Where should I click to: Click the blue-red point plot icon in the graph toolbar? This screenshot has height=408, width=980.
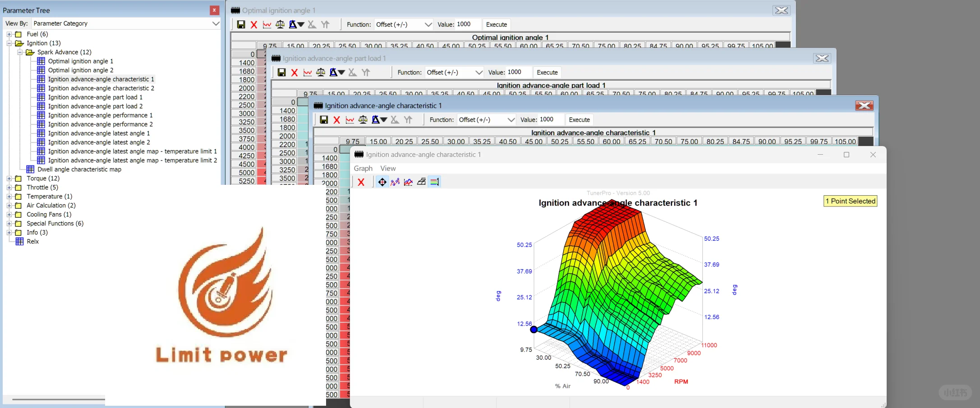(x=395, y=182)
